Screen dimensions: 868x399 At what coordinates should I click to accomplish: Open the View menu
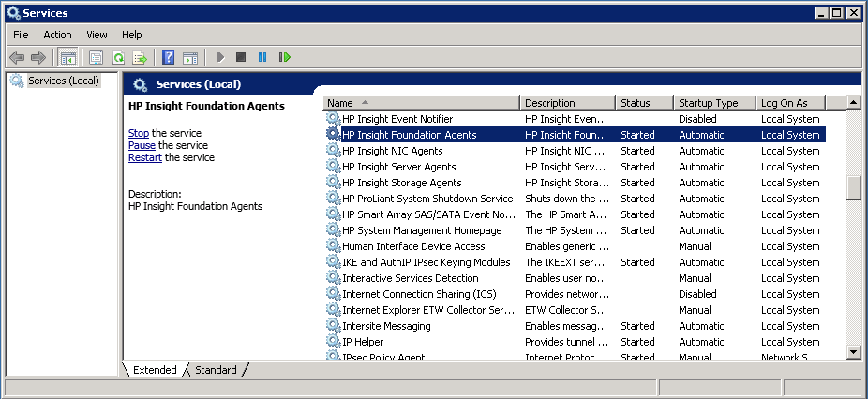[97, 35]
